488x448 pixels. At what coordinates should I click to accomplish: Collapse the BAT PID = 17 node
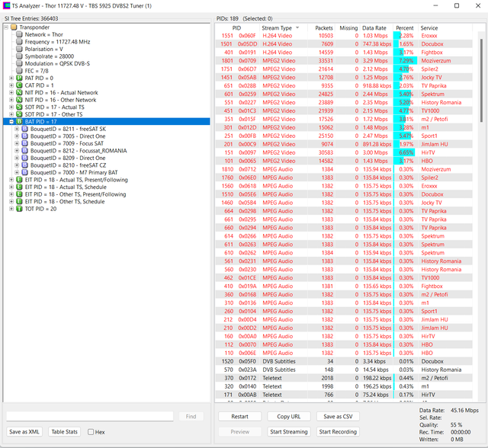click(11, 122)
